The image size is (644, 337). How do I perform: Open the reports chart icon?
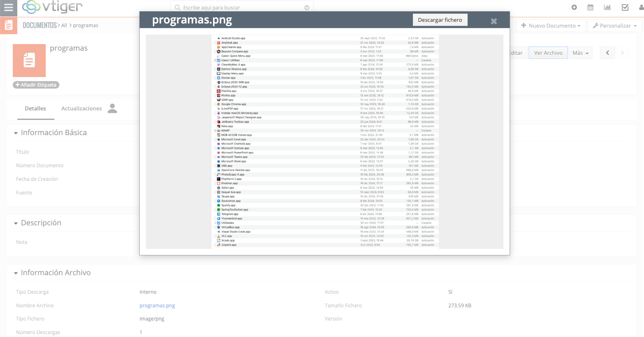click(607, 7)
